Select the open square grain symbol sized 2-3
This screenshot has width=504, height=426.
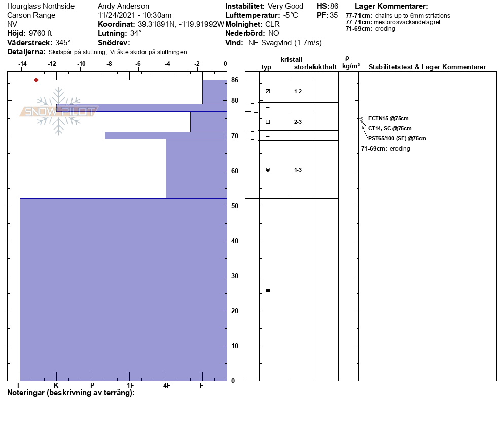268,122
